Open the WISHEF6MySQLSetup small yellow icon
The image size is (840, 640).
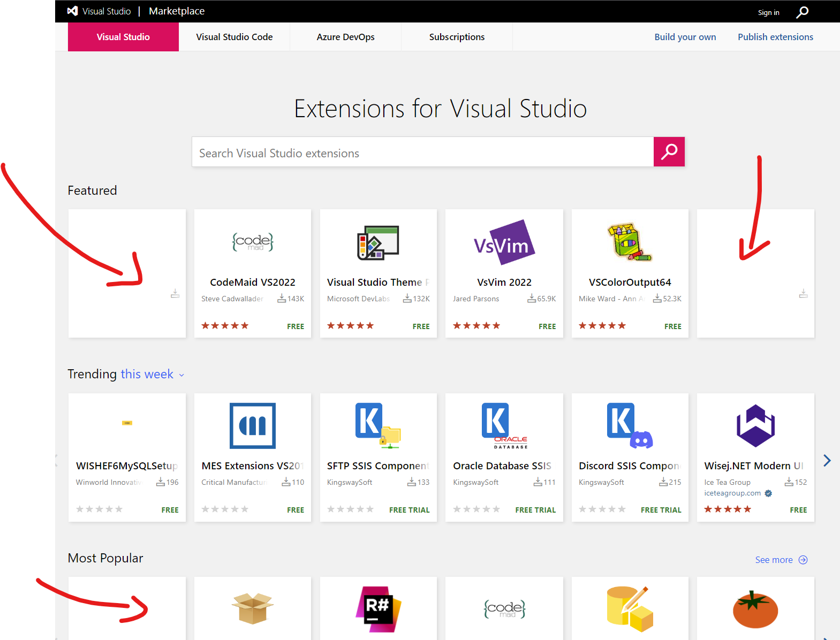(127, 423)
